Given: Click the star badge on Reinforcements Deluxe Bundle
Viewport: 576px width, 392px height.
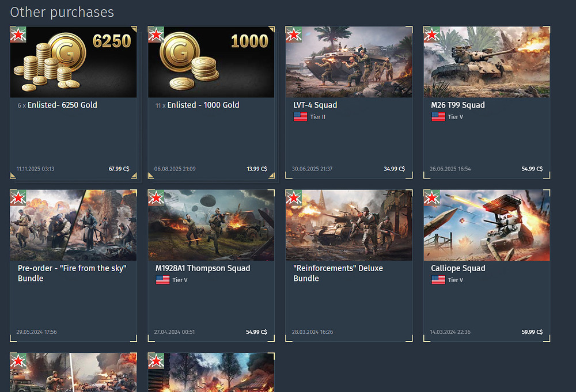Looking at the screenshot, I should 294,198.
